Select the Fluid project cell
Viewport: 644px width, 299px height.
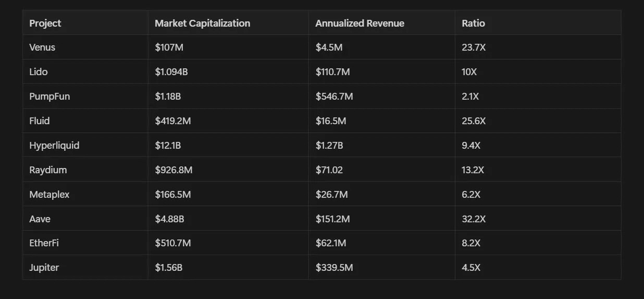tap(40, 121)
